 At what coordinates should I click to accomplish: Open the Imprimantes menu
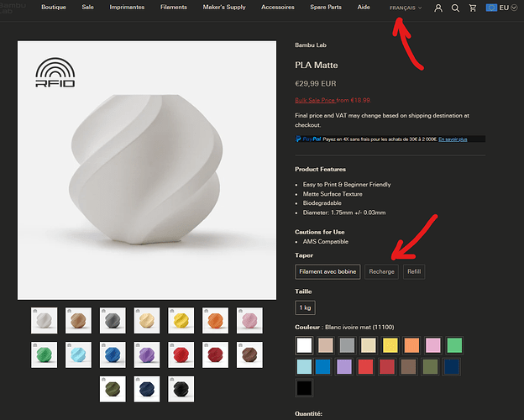tap(127, 7)
